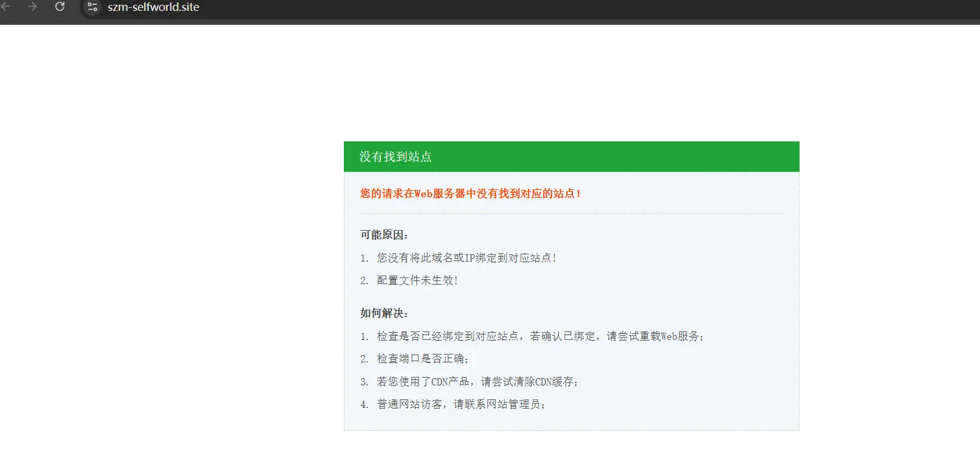Screen dimensions: 980x465
Task: Open the site information icon
Action: (x=92, y=7)
